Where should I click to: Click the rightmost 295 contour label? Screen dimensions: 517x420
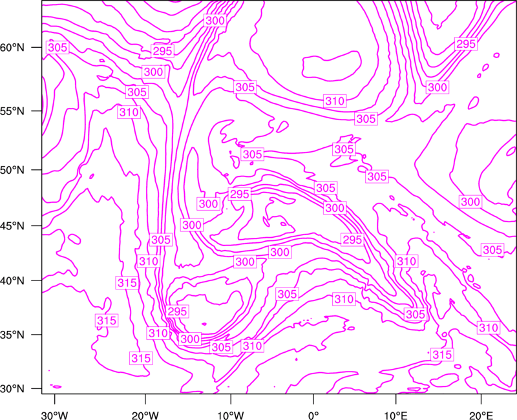point(465,44)
